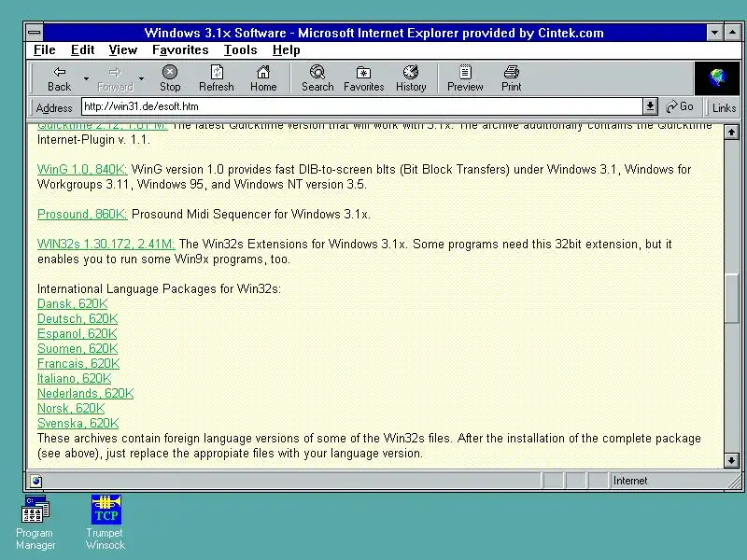Open the Links toolbar
Screen dimensions: 747x560
pyautogui.click(x=725, y=107)
